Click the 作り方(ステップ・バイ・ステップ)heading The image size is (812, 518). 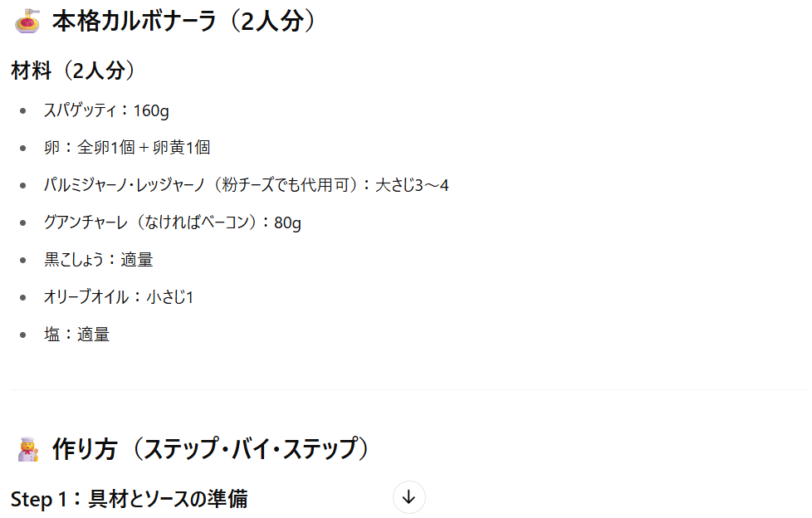210,448
